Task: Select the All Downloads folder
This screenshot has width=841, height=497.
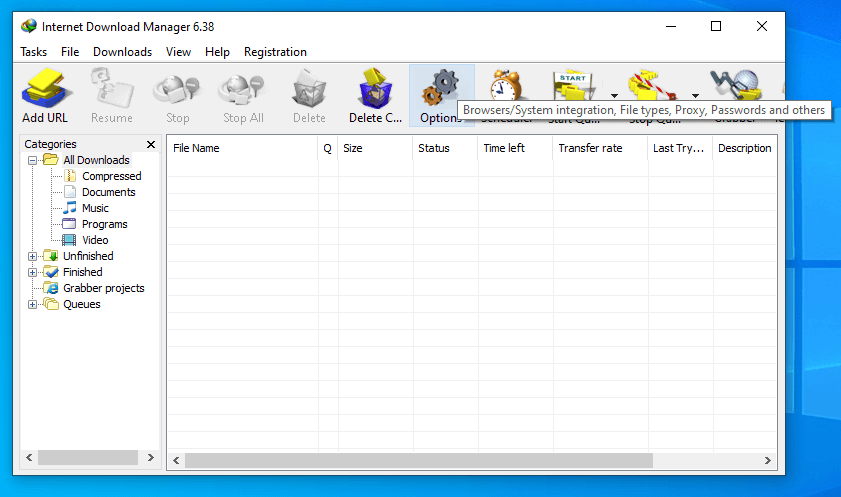Action: [96, 160]
